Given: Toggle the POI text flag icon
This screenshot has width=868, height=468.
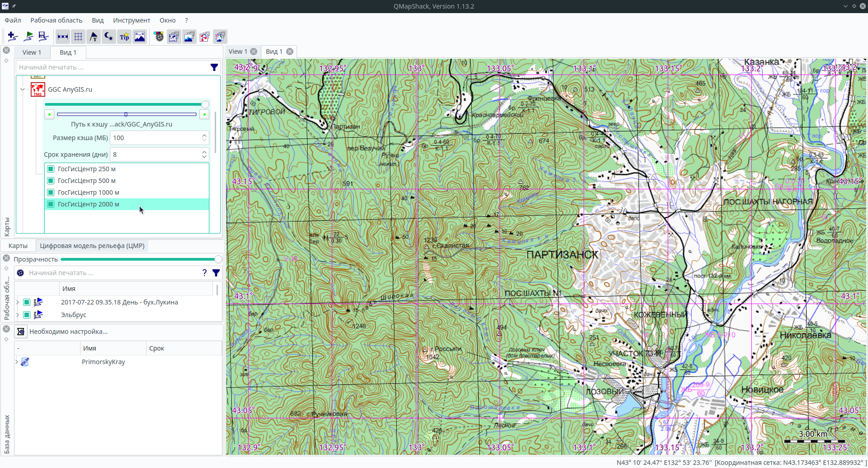Looking at the screenshot, I should tap(94, 37).
